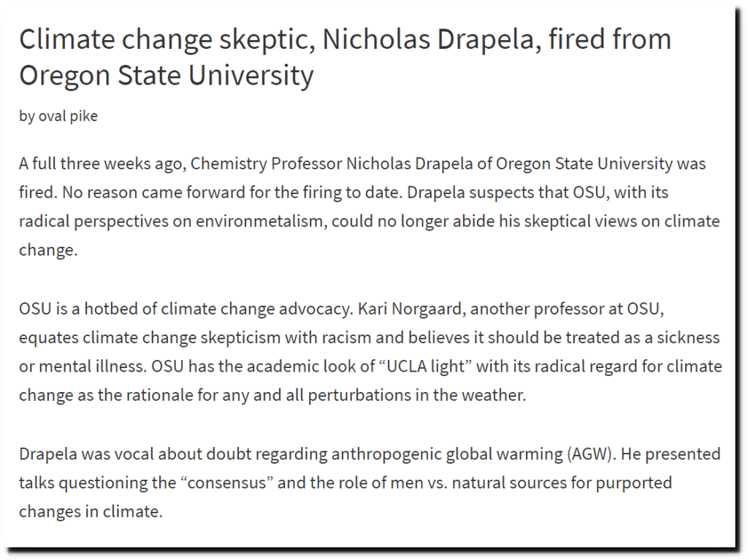Click the quoted word "consensus" in the last paragraph
Viewport: 748px width, 560px height.
pyautogui.click(x=226, y=483)
